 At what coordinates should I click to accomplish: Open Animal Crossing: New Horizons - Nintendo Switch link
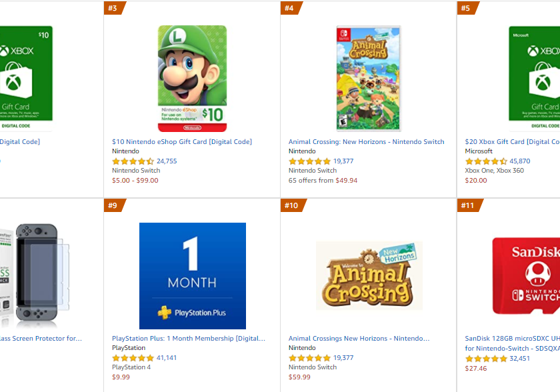point(367,142)
